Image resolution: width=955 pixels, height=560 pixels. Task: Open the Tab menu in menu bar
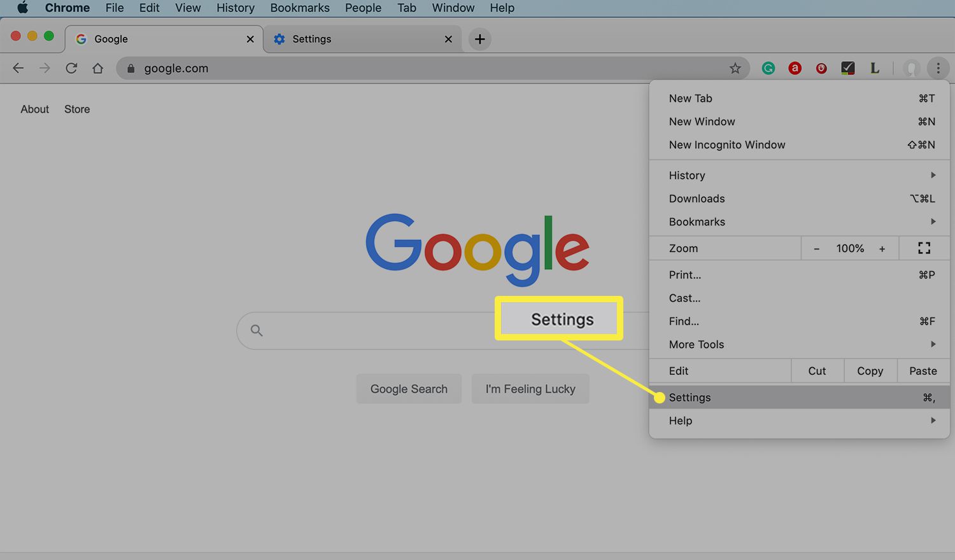pyautogui.click(x=407, y=8)
